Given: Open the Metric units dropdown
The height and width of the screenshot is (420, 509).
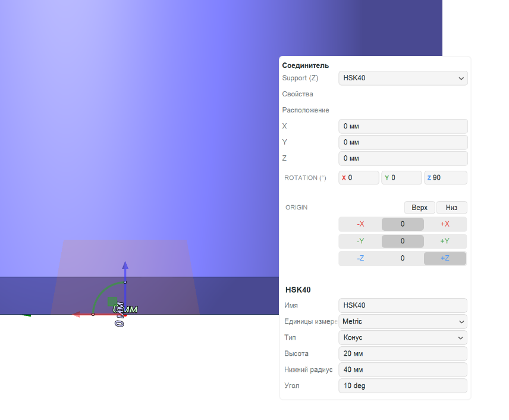Looking at the screenshot, I should click(x=403, y=322).
